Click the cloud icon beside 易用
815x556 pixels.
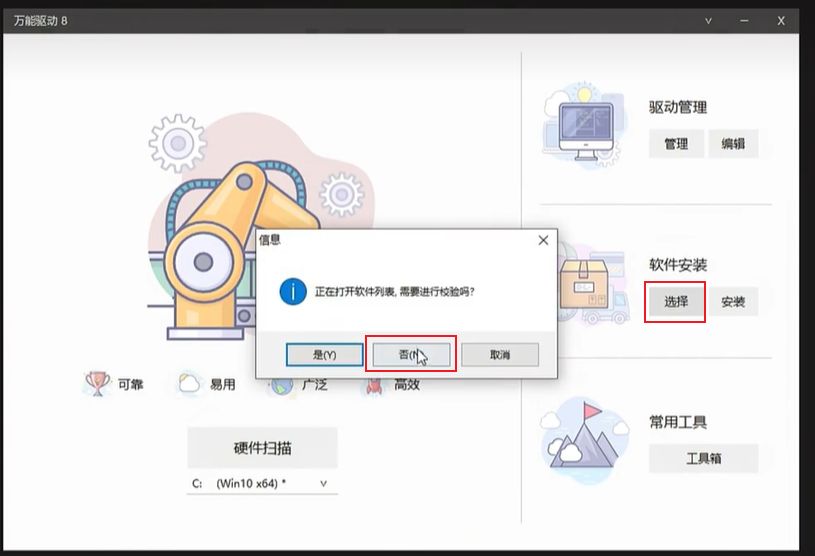tap(188, 383)
